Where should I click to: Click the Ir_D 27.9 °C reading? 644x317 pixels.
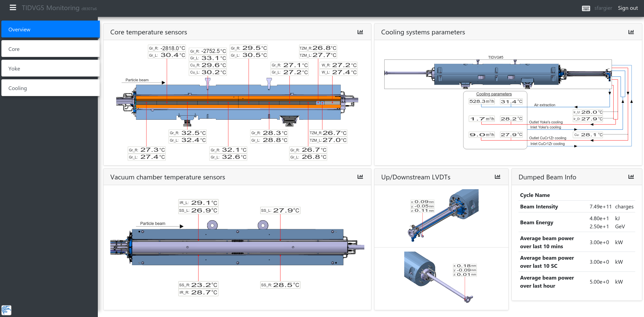tap(588, 119)
